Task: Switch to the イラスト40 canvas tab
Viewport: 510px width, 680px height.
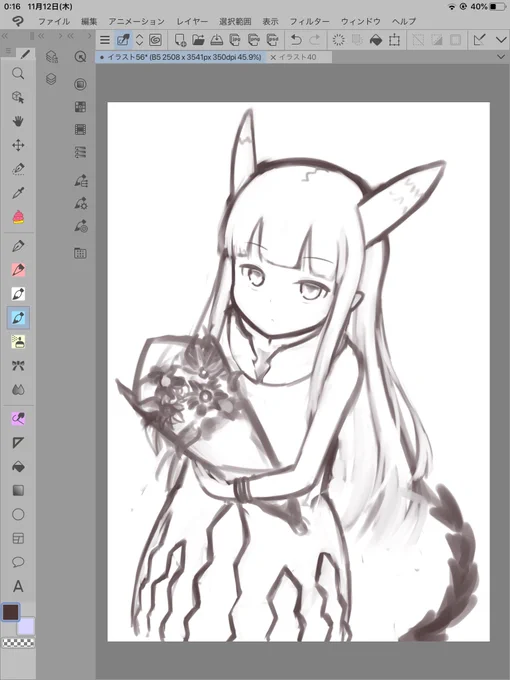Action: [x=298, y=57]
